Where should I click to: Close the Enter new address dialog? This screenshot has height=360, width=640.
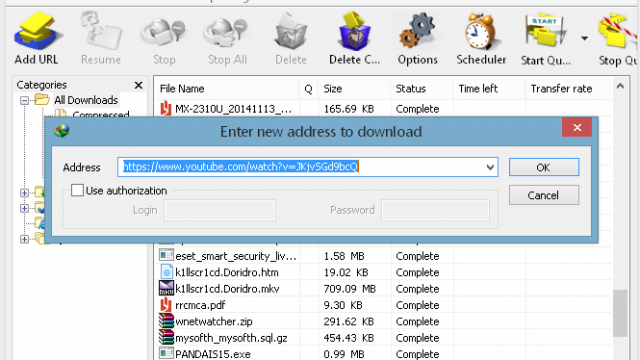[x=577, y=128]
